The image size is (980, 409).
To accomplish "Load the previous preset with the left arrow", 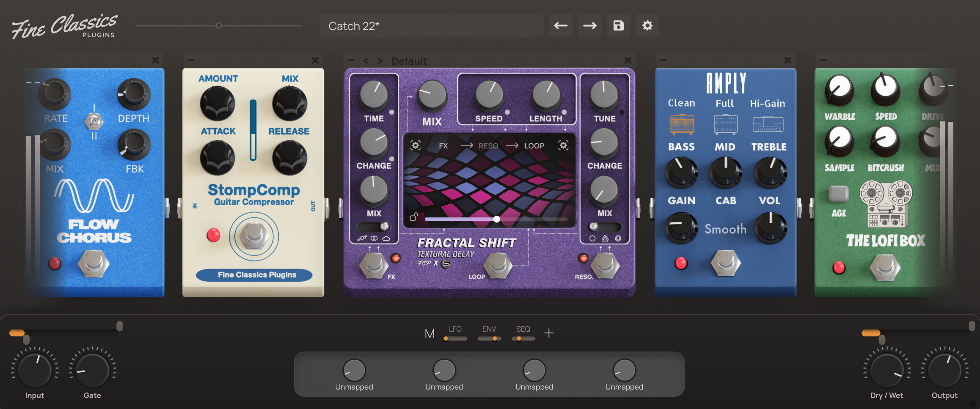I will coord(561,26).
